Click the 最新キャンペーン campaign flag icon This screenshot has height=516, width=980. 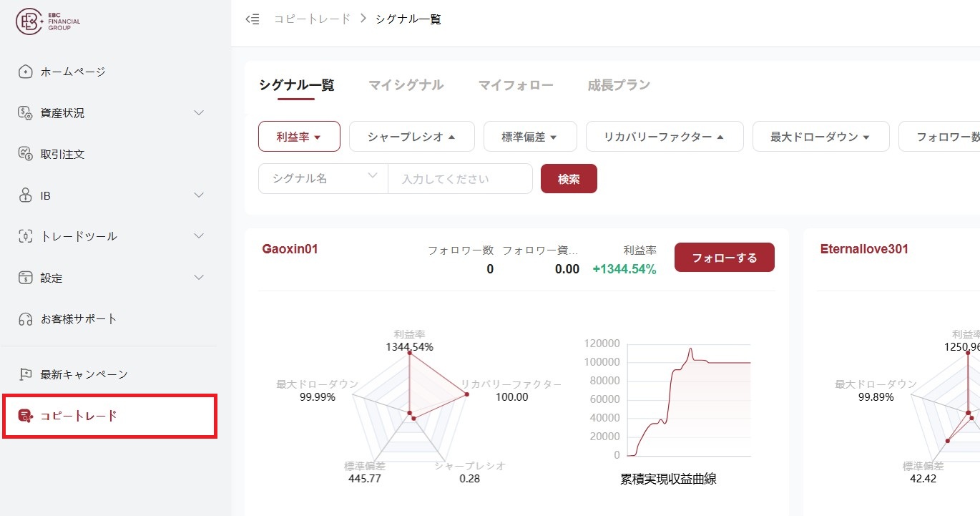click(26, 374)
